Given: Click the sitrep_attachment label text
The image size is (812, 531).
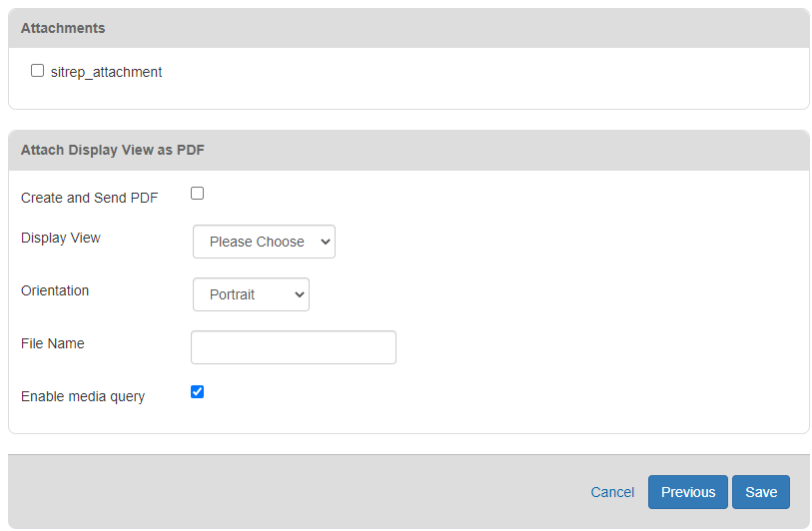Looking at the screenshot, I should click(x=106, y=72).
